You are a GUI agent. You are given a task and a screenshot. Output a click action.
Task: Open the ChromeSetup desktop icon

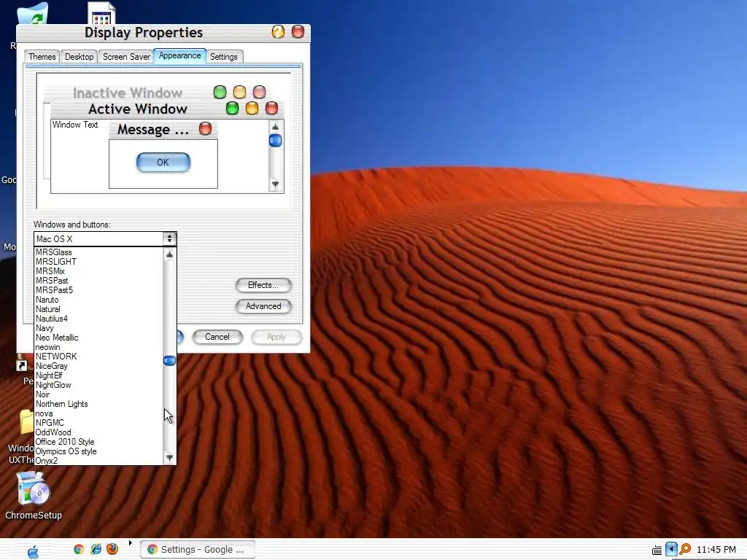click(x=34, y=495)
